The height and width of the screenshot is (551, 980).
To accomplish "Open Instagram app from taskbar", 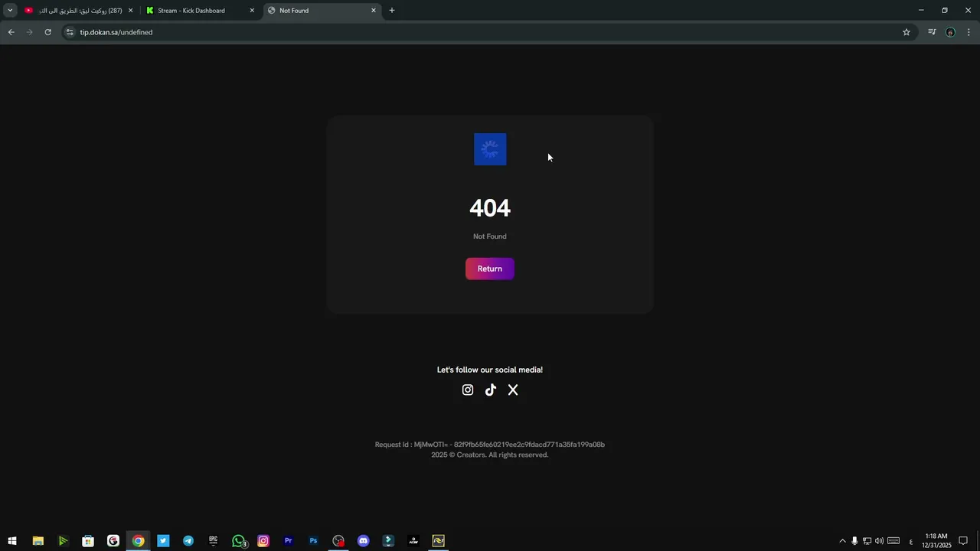I will coord(263,541).
